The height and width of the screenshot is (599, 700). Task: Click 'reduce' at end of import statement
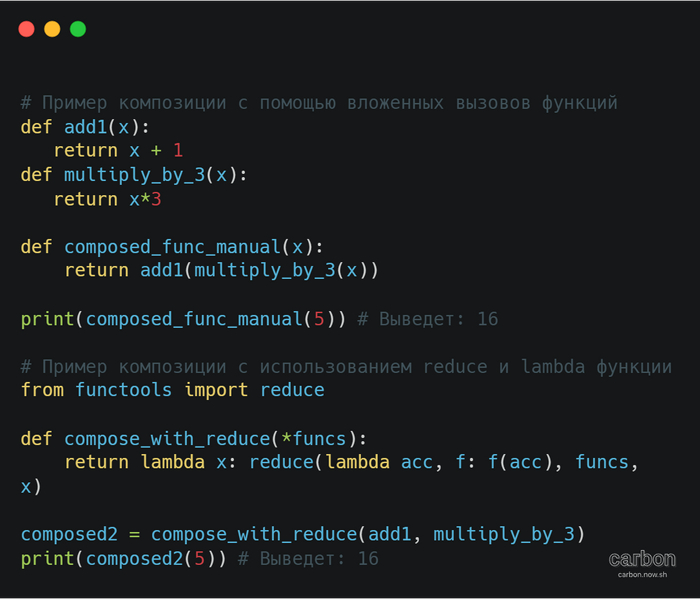click(292, 390)
